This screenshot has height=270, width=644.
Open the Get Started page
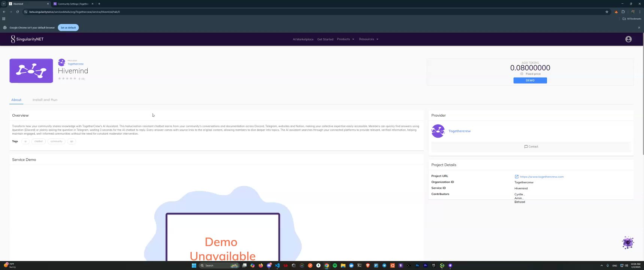point(325,39)
